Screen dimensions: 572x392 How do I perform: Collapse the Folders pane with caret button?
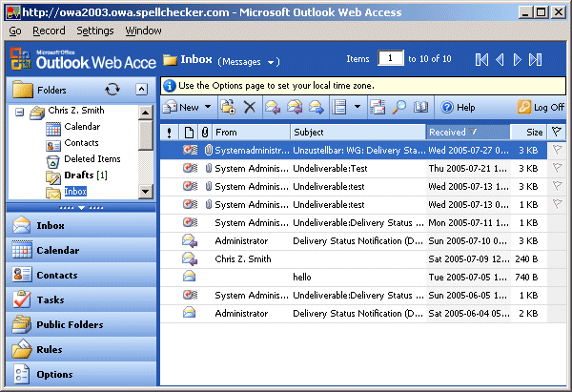[141, 89]
